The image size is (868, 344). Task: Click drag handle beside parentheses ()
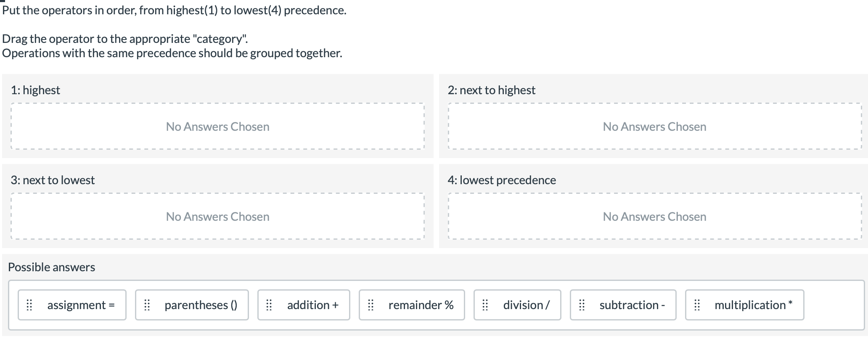(147, 305)
